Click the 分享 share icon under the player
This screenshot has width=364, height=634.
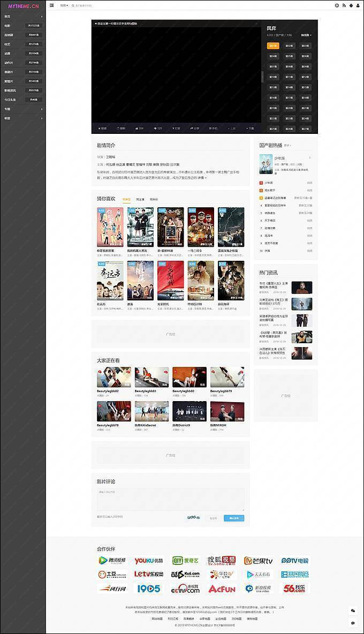tap(195, 128)
